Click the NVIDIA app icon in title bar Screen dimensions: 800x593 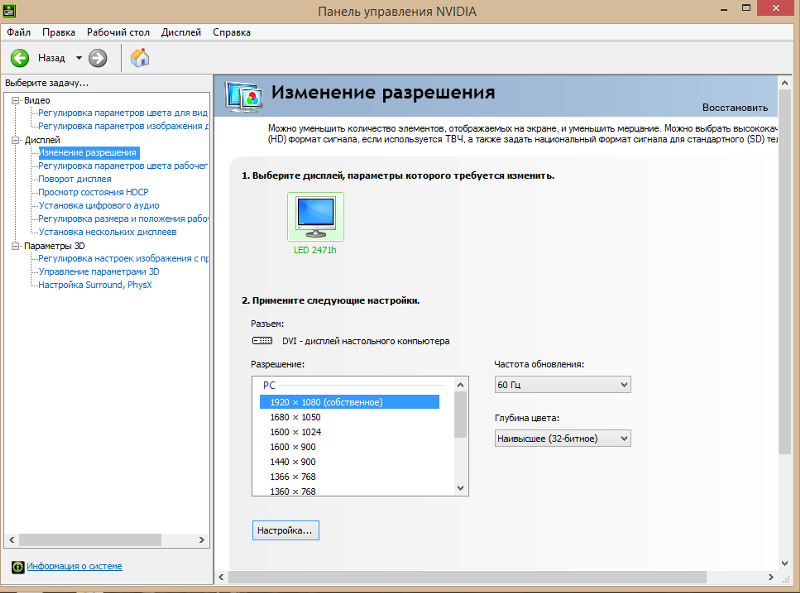coord(9,10)
